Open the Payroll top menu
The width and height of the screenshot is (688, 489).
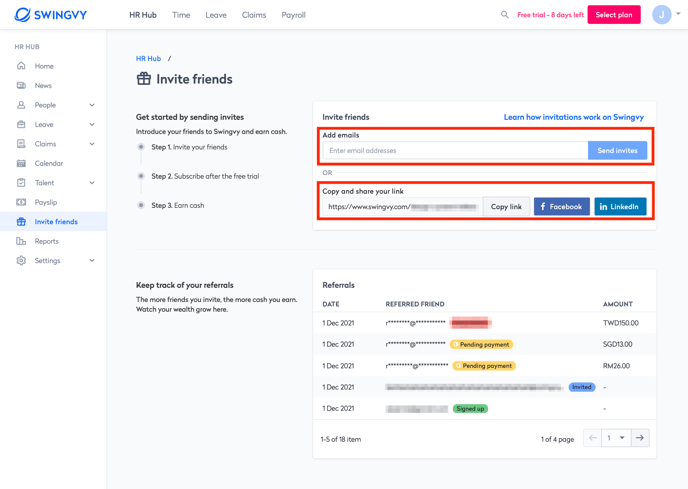pos(293,15)
